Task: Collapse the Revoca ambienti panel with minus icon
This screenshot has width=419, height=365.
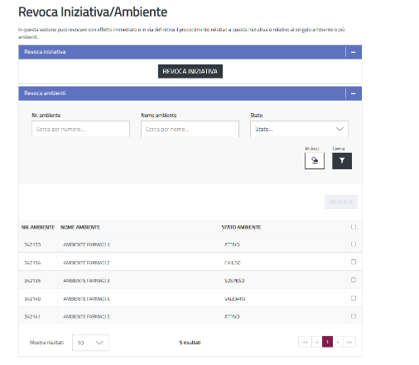Action: click(x=353, y=94)
